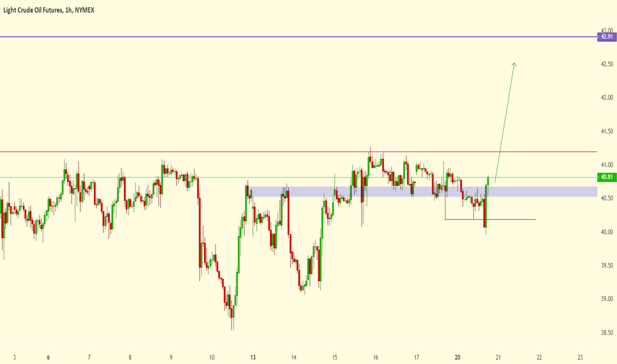Select the green projection arrow drawing
Screen dimensions: 617x364
(x=505, y=122)
